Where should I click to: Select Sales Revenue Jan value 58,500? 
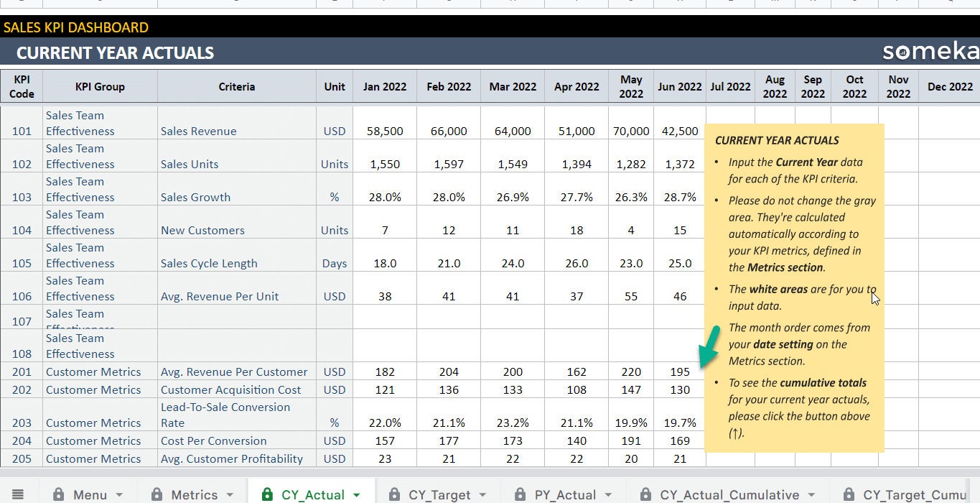[x=385, y=123]
